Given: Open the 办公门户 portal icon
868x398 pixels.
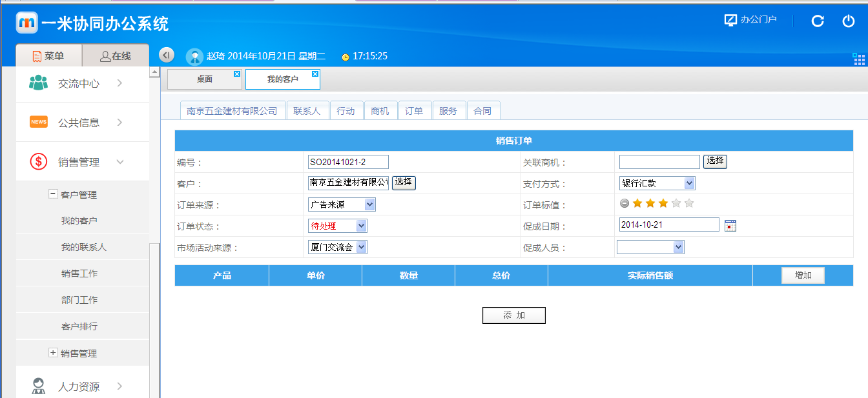Looking at the screenshot, I should [x=730, y=20].
